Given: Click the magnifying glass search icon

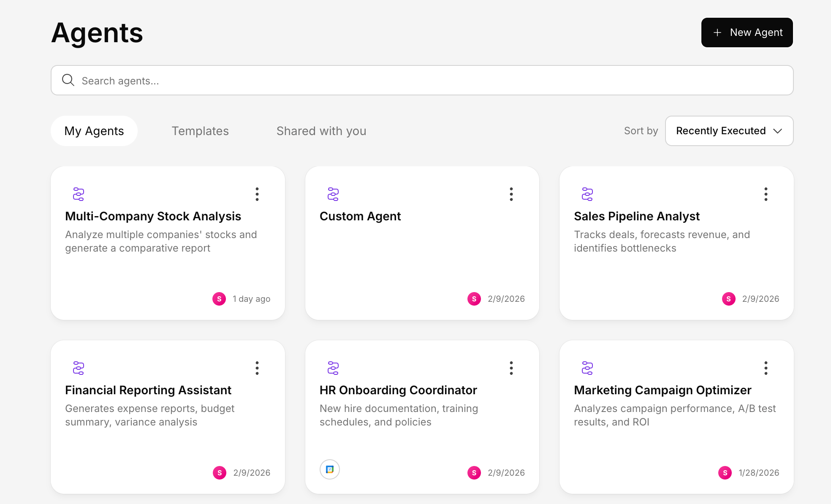Looking at the screenshot, I should 68,80.
